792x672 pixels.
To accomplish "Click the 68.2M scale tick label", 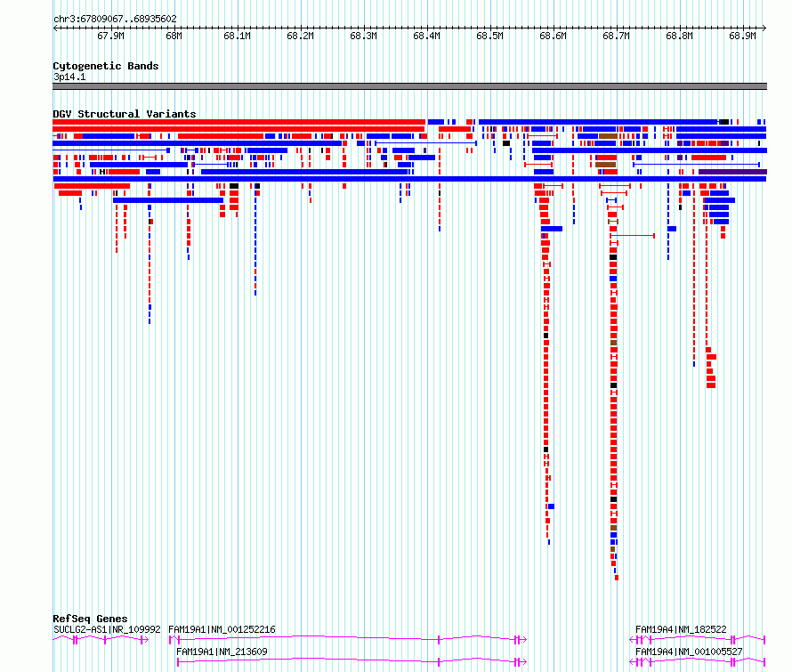I will (301, 36).
